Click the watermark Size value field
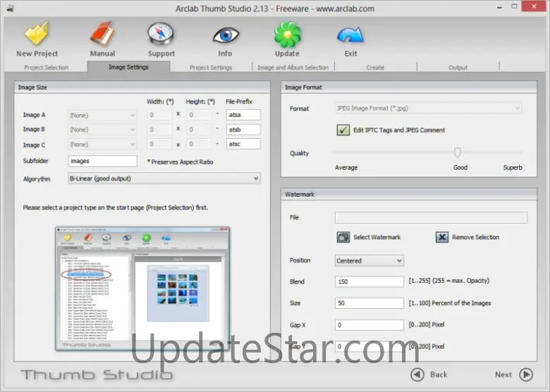Screen dimensions: 550x392 pyautogui.click(x=369, y=303)
